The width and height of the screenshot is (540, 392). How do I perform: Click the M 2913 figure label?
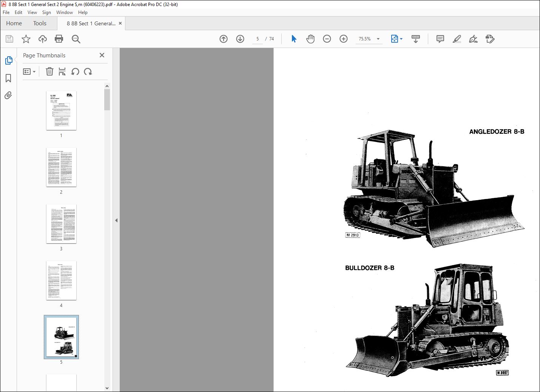pos(353,235)
